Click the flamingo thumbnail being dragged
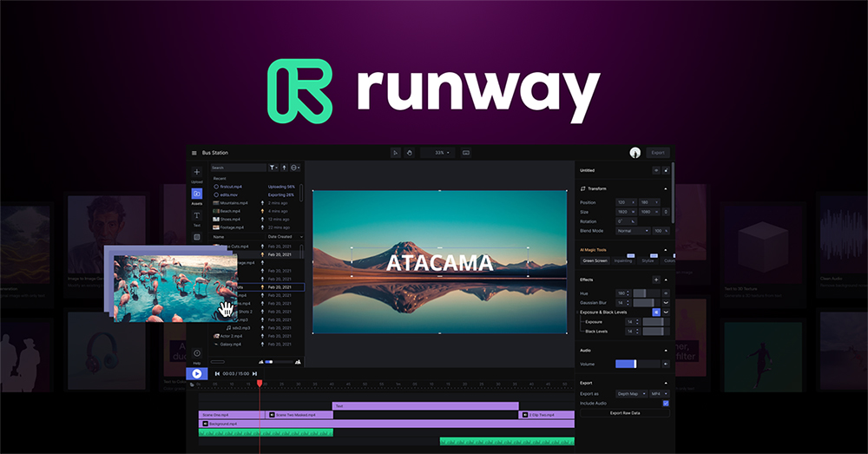The height and width of the screenshot is (454, 868). 175,288
